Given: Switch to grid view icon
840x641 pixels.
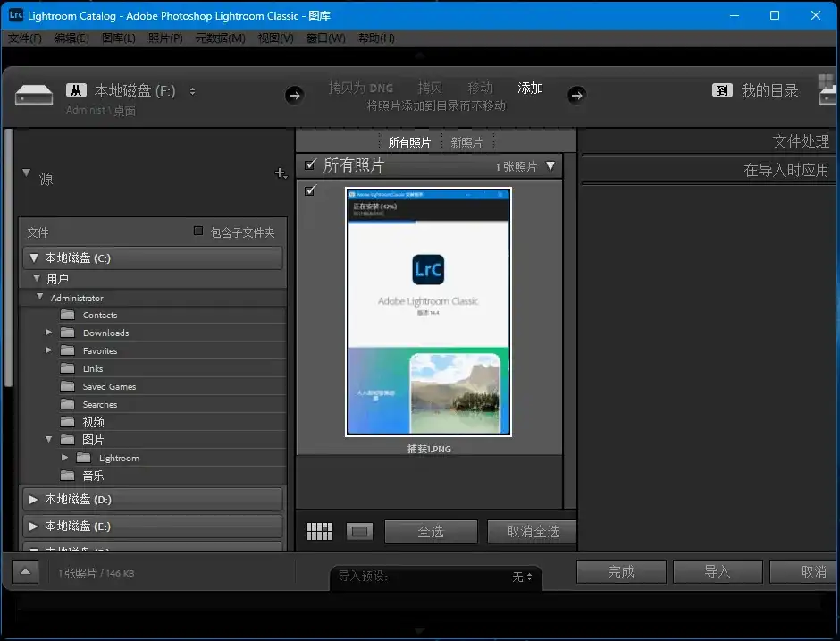Looking at the screenshot, I should point(319,531).
